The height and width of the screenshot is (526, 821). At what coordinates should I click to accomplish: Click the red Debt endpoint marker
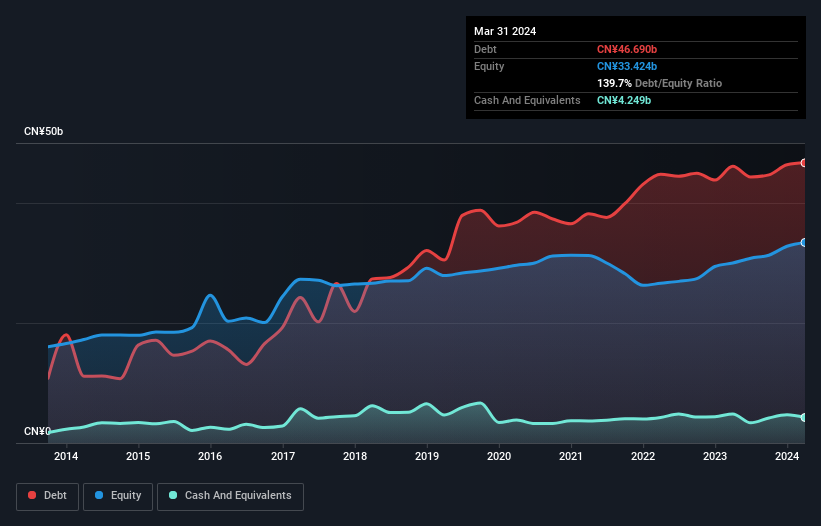point(804,163)
